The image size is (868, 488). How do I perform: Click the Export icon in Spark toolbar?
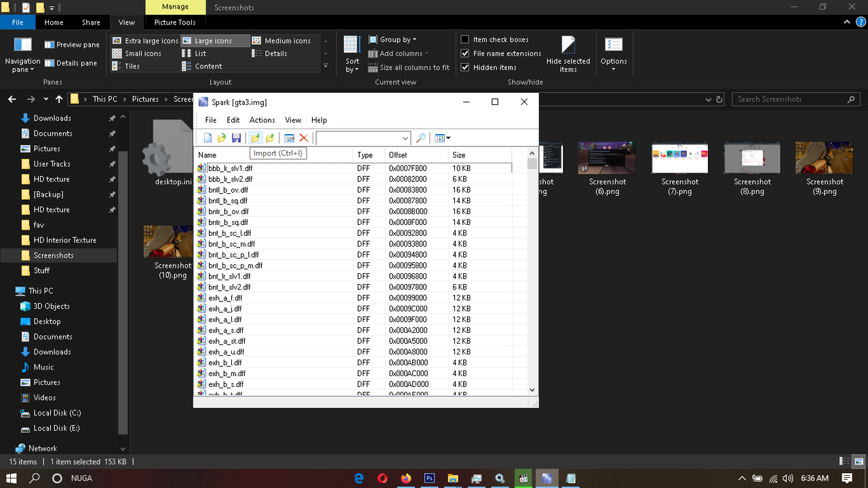(x=270, y=138)
